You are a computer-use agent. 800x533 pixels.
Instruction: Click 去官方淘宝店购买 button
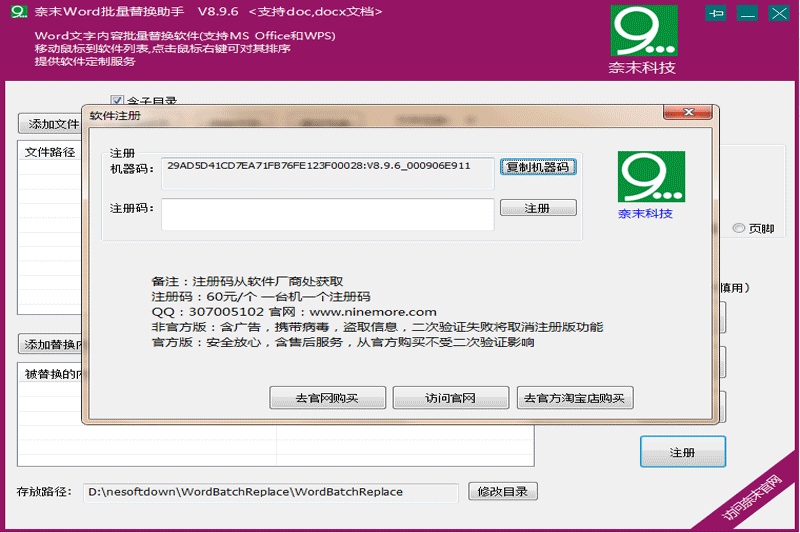click(x=575, y=398)
